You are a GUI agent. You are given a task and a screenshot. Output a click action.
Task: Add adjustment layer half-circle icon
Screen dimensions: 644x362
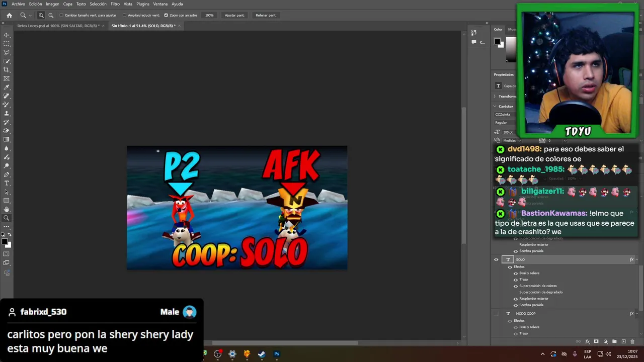pyautogui.click(x=605, y=341)
